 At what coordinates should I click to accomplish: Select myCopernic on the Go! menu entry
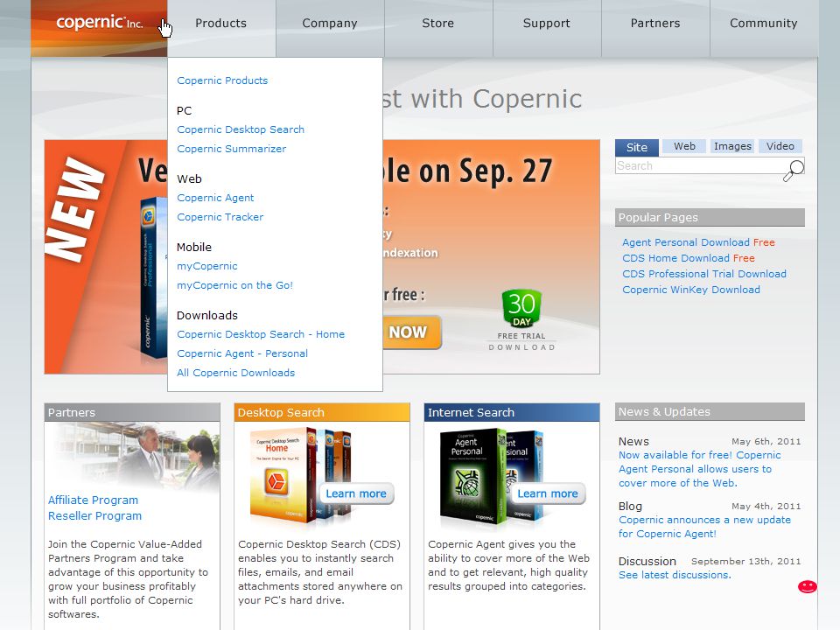(x=234, y=285)
